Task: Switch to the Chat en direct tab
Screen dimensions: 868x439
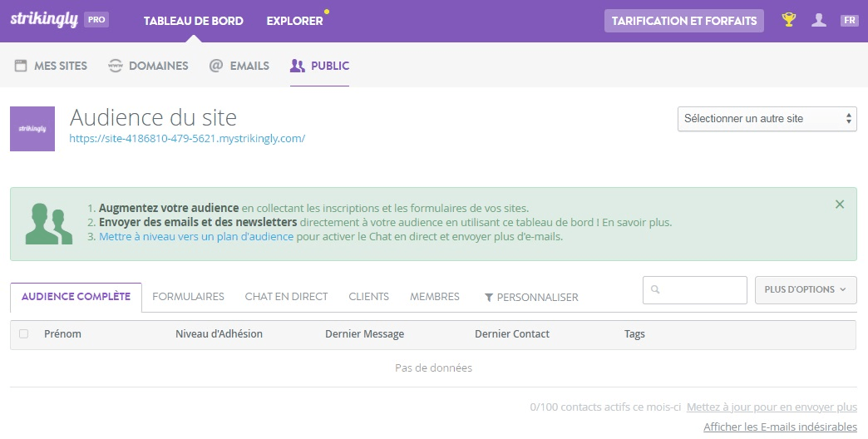Action: click(286, 297)
